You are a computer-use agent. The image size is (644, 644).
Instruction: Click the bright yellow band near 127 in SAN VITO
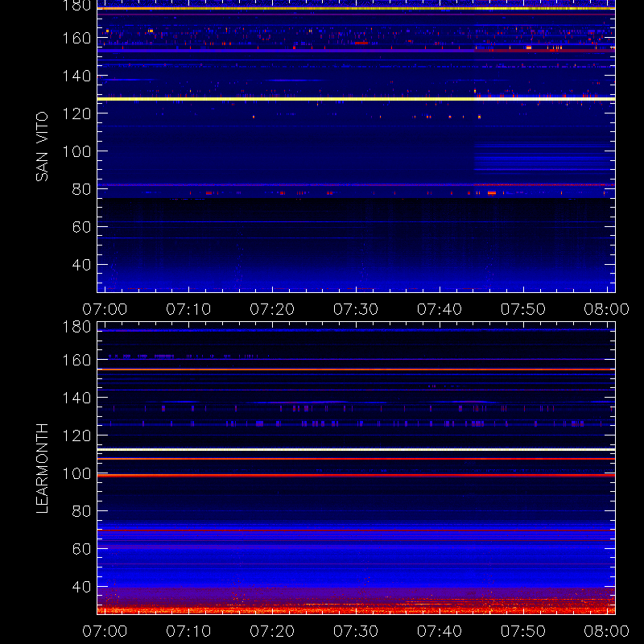pos(356,99)
